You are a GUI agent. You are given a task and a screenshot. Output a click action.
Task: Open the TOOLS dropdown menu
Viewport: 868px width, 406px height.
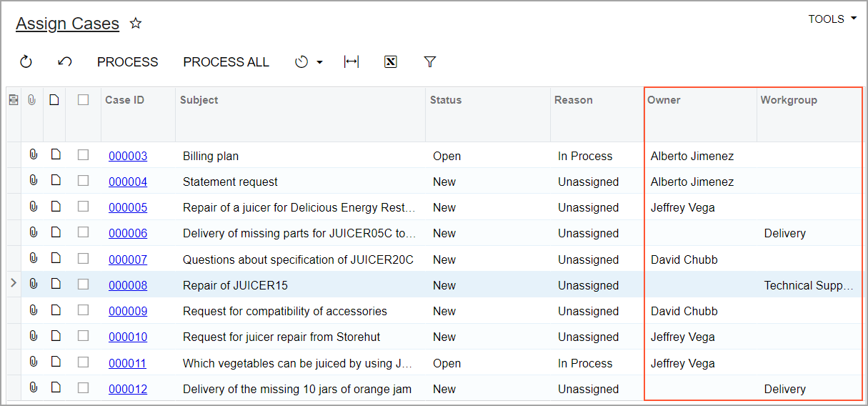(832, 19)
